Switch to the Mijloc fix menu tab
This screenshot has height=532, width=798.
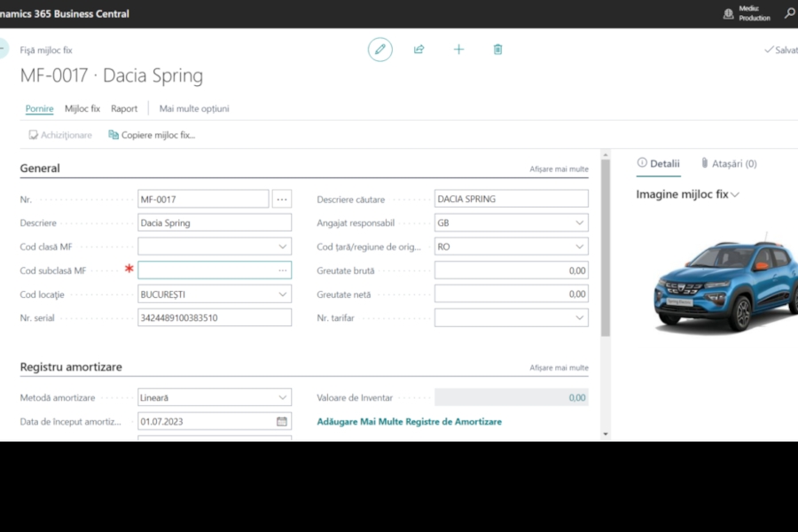(82, 109)
